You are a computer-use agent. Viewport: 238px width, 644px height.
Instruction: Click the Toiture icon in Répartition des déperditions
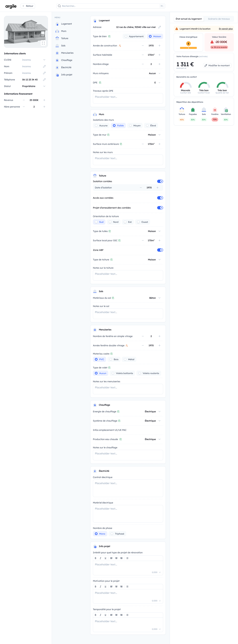pyautogui.click(x=182, y=109)
